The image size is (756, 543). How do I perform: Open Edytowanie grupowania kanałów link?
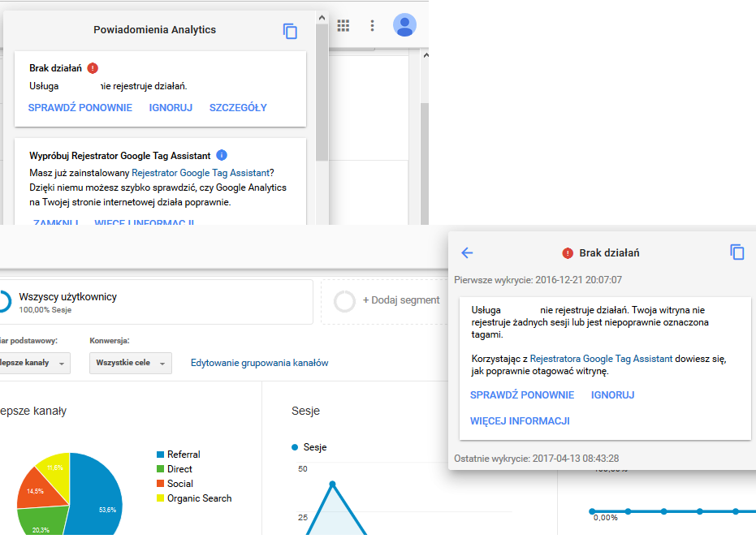[259, 363]
